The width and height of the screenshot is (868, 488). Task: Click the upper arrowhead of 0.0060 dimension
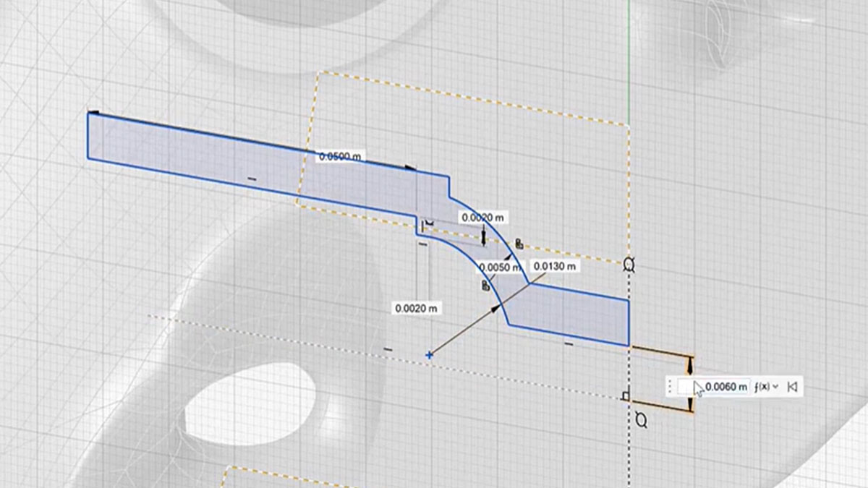[x=690, y=362]
